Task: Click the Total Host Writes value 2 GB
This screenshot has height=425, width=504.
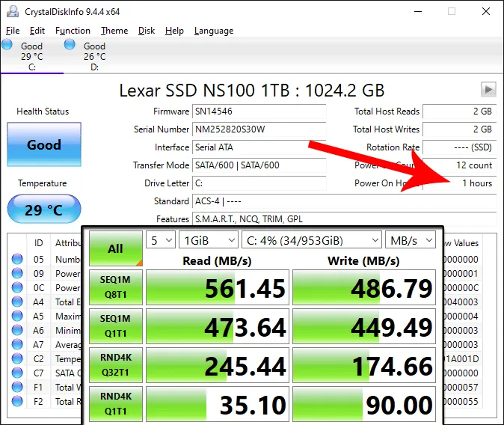Action: point(460,129)
